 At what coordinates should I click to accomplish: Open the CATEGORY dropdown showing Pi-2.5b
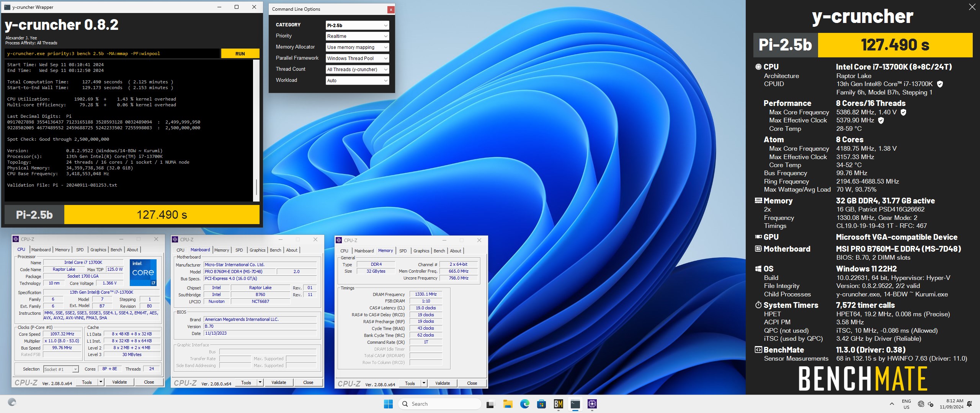[x=357, y=25]
